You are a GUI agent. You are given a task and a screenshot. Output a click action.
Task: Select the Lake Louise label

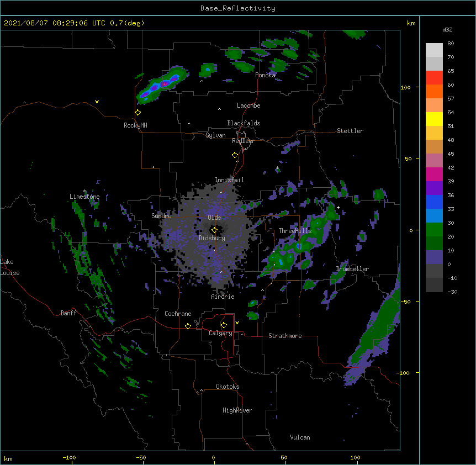[x=10, y=267]
